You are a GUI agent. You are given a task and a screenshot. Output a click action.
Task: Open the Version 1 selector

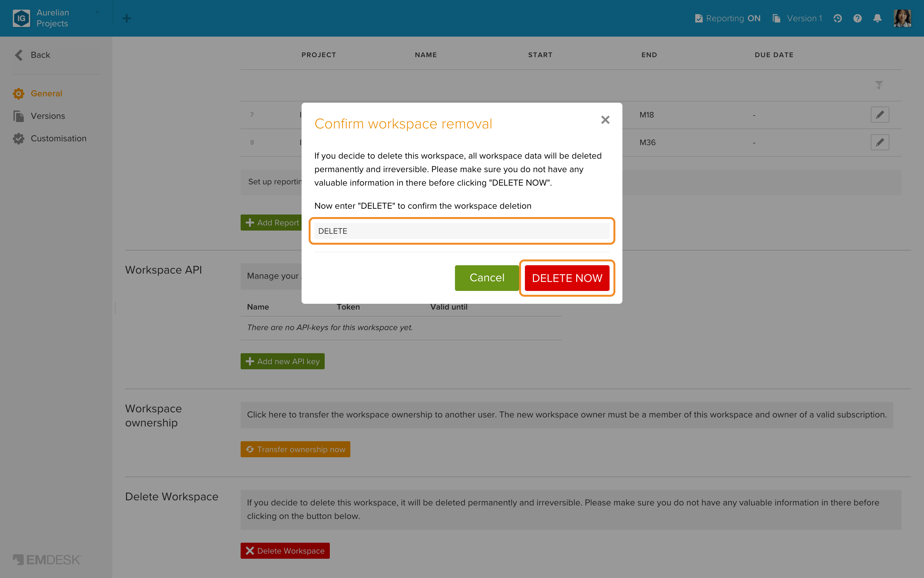coord(797,18)
